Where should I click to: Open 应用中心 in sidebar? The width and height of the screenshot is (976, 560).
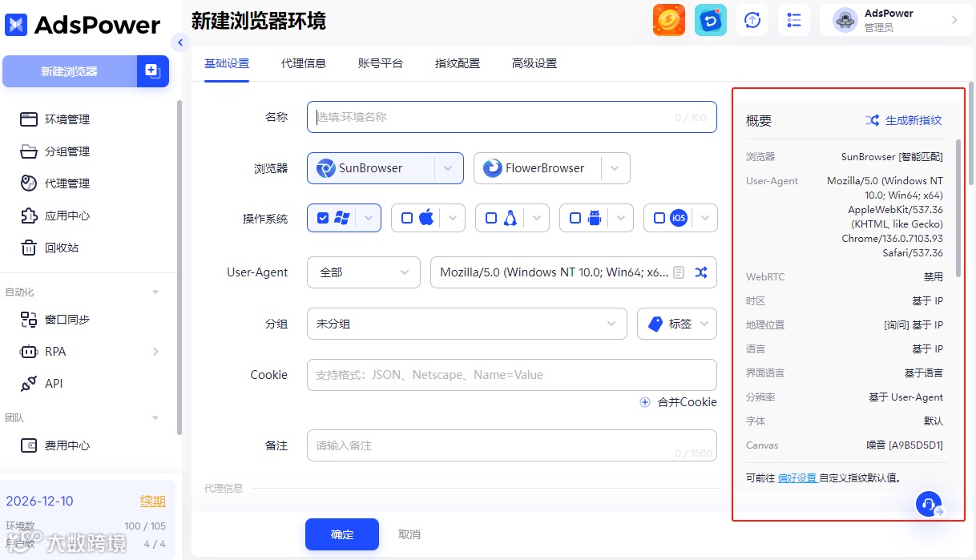coord(55,216)
